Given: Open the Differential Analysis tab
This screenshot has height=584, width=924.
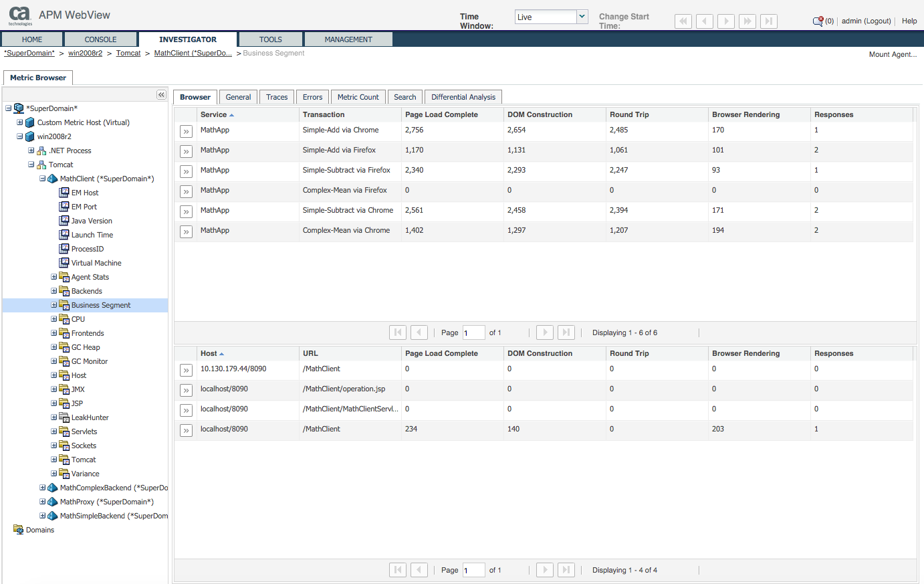Looking at the screenshot, I should [x=463, y=97].
